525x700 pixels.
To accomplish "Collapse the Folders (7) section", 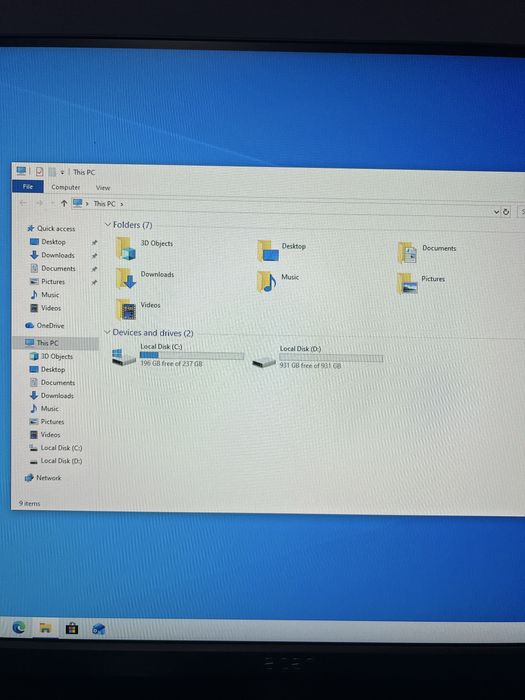I will 107,224.
